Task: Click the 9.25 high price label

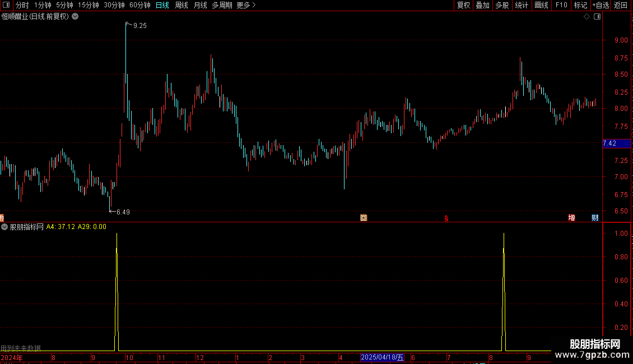Action: (x=139, y=26)
